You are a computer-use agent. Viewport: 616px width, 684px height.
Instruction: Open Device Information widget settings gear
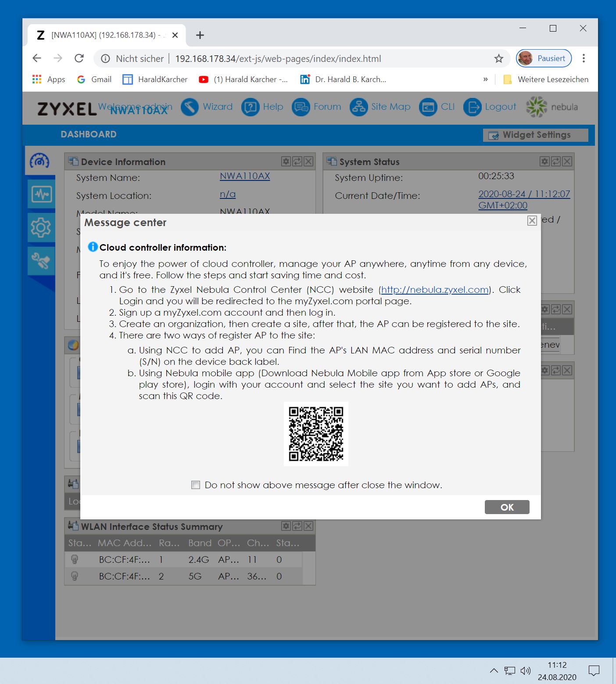(x=286, y=162)
